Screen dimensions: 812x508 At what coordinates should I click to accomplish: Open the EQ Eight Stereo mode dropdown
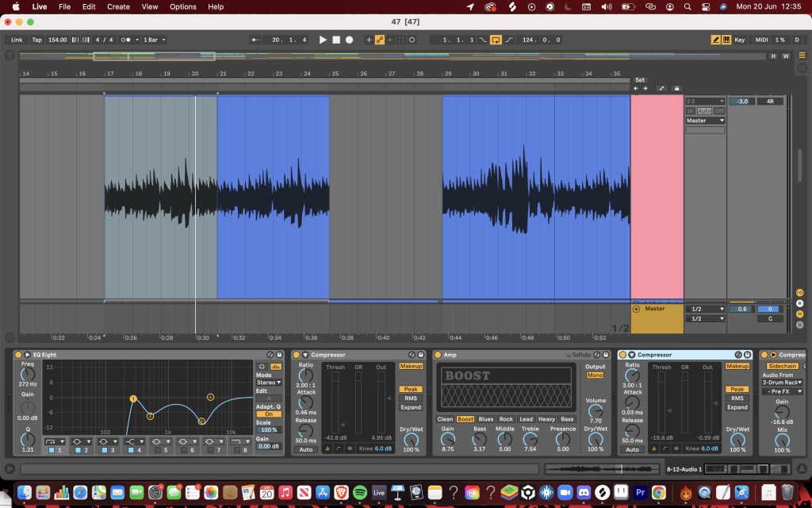269,383
